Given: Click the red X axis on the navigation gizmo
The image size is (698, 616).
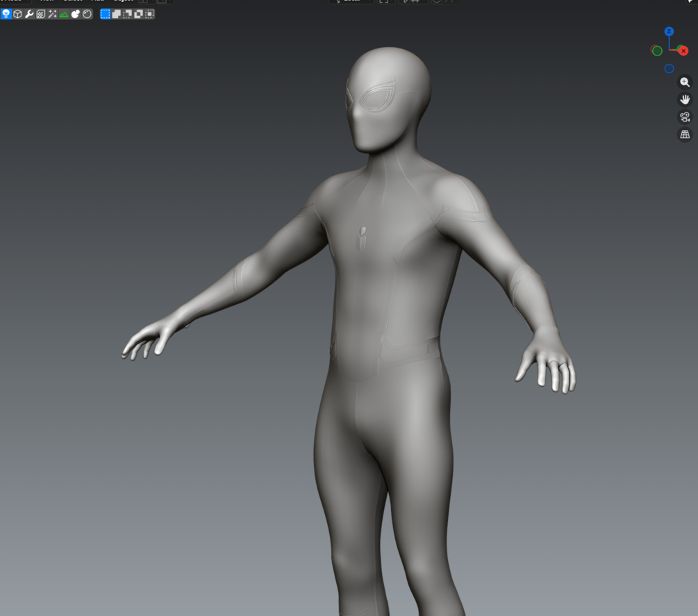Looking at the screenshot, I should tap(683, 51).
